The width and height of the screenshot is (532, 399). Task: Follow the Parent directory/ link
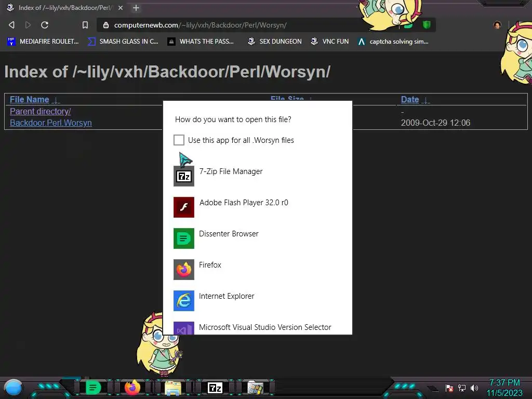point(41,111)
